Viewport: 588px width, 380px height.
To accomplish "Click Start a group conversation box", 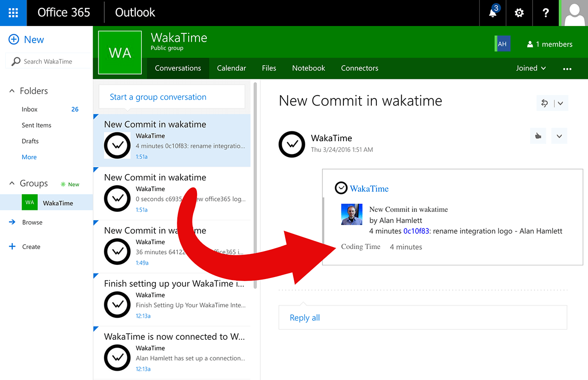I will (171, 97).
